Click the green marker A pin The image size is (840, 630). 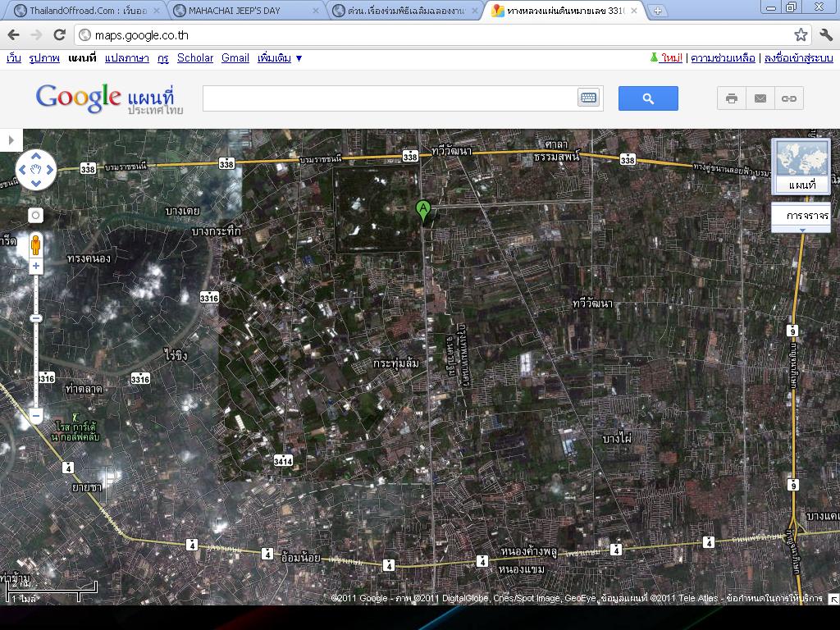(423, 210)
